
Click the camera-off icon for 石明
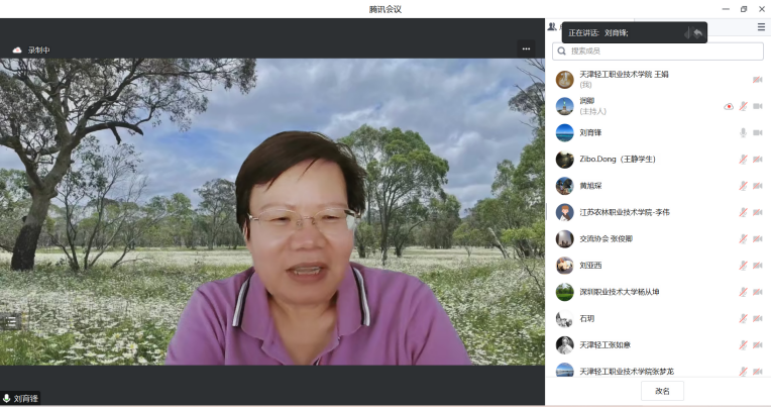point(757,319)
